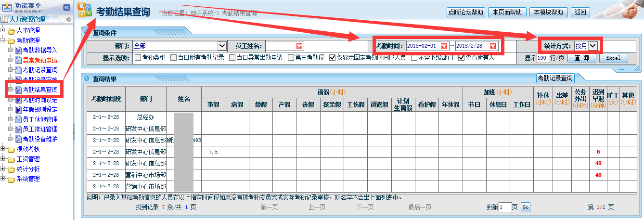Open 考勤记录查询 in the sidebar tree
Image resolution: width=644 pixels, height=220 pixels.
pyautogui.click(x=40, y=70)
